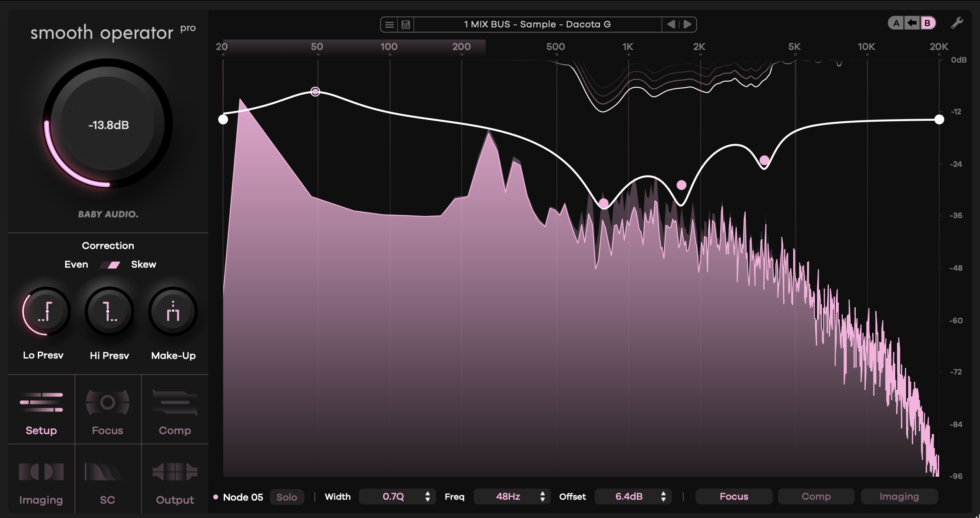
Task: Click the 0dB scale label
Action: pos(959,60)
